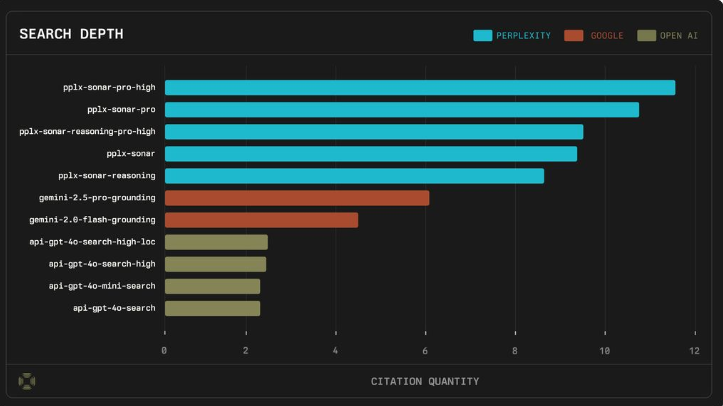The image size is (723, 406).
Task: Select the api-gpt-4o-search row label
Action: tap(114, 308)
